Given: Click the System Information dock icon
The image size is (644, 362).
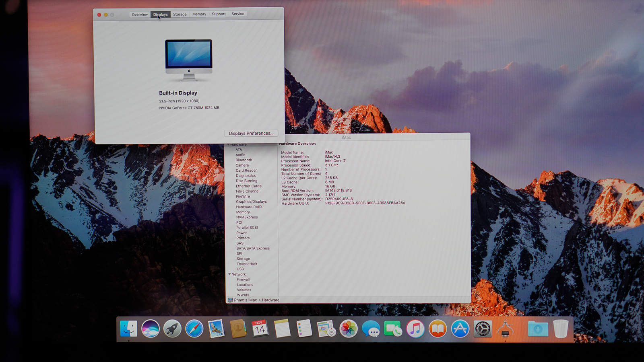Looking at the screenshot, I should point(505,329).
